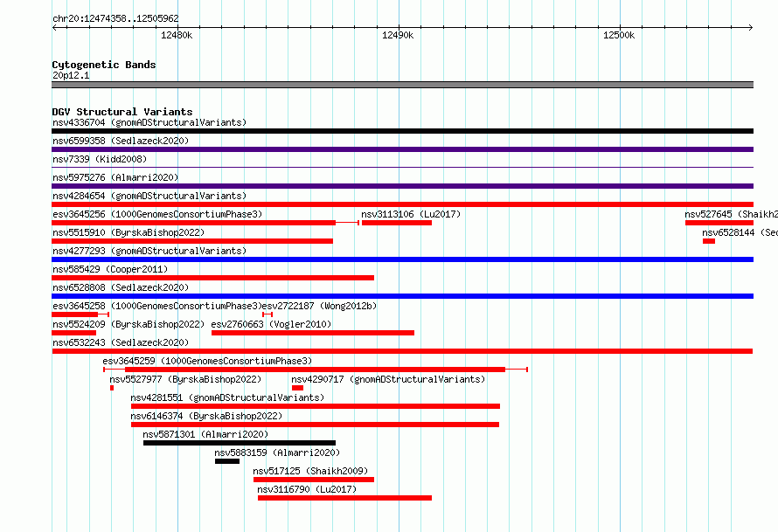Click the red bar under esv2760663
This screenshot has width=778, height=532.
click(313, 333)
